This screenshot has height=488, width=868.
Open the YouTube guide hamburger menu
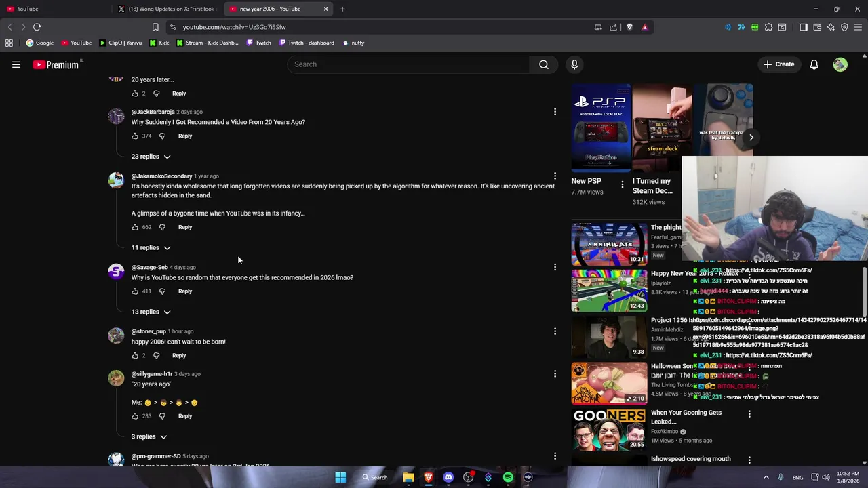pyautogui.click(x=16, y=64)
